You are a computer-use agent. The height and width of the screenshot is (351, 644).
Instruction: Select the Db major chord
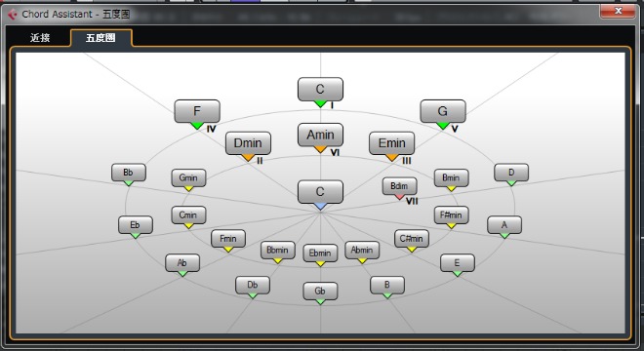coord(253,286)
